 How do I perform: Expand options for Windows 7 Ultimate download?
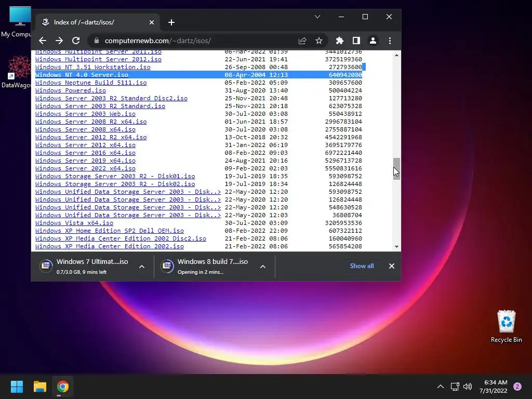(142, 267)
